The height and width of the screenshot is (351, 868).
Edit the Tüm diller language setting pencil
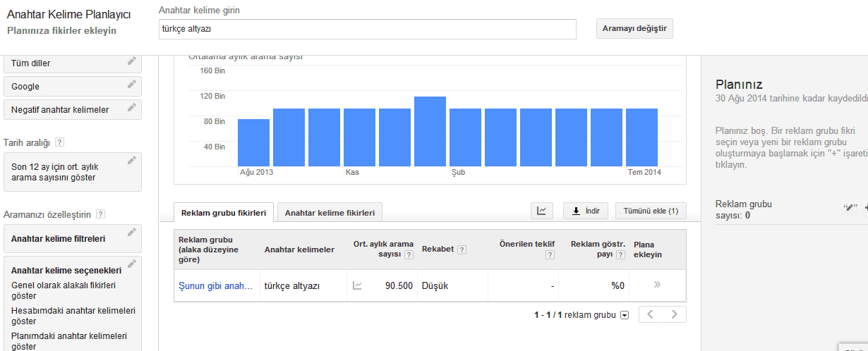(131, 61)
